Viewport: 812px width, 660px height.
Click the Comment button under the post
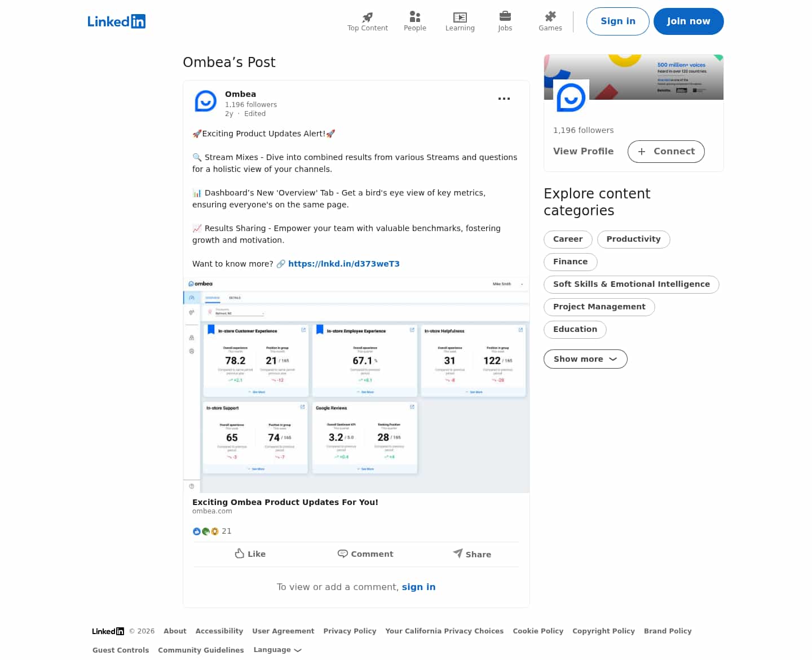(365, 554)
